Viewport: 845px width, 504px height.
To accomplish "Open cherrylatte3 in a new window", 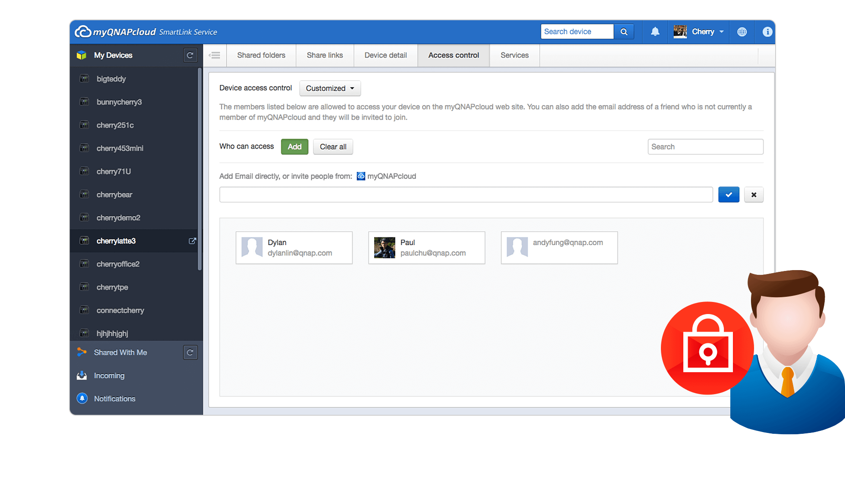I will coord(192,241).
